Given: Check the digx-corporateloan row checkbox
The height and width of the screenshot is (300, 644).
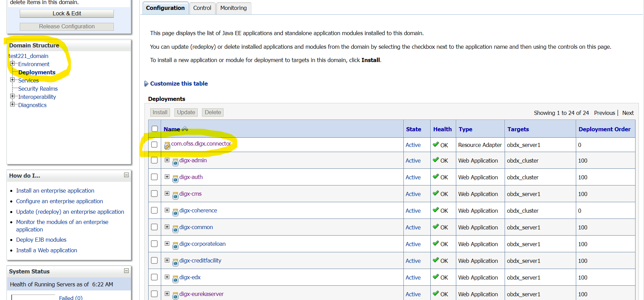Looking at the screenshot, I should 154,244.
